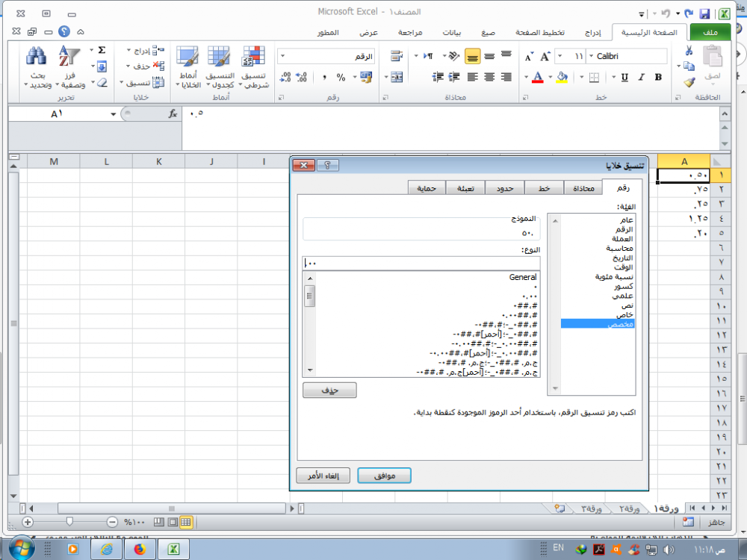The width and height of the screenshot is (747, 560).
Task: Click the AutoSum sigma icon
Action: (102, 50)
